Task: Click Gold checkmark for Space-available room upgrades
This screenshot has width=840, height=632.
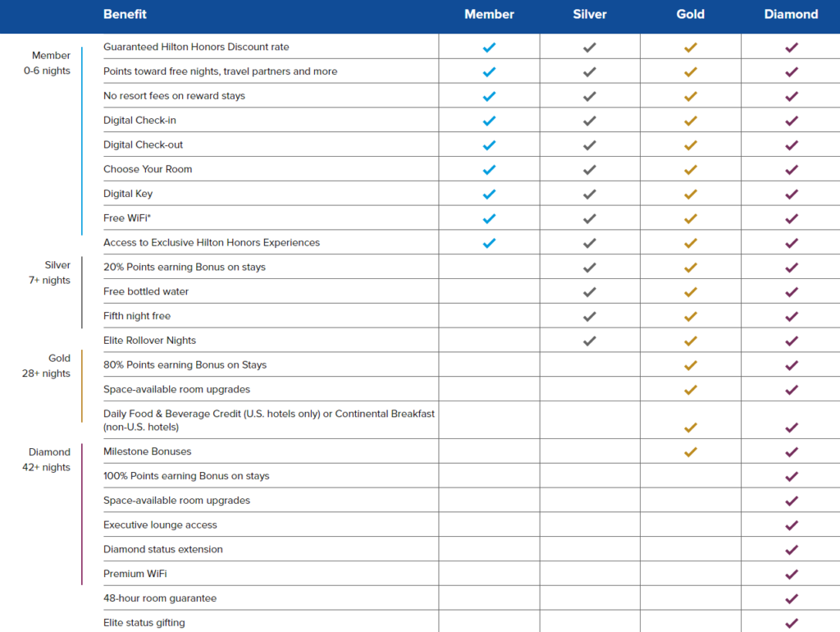Action: point(691,390)
